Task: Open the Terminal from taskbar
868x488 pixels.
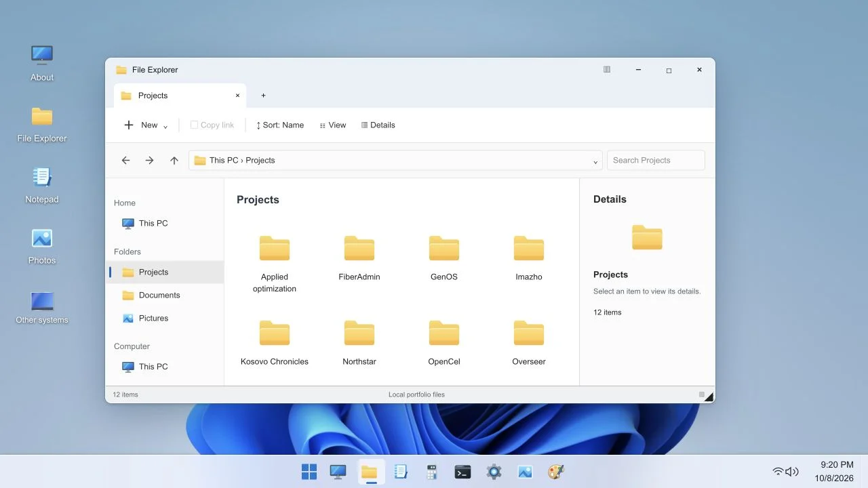Action: click(x=462, y=472)
